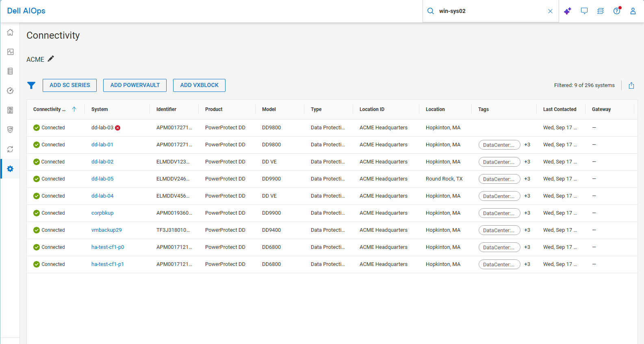Expand the +3 tags for dd-lab-05
The image size is (644, 344).
[527, 179]
